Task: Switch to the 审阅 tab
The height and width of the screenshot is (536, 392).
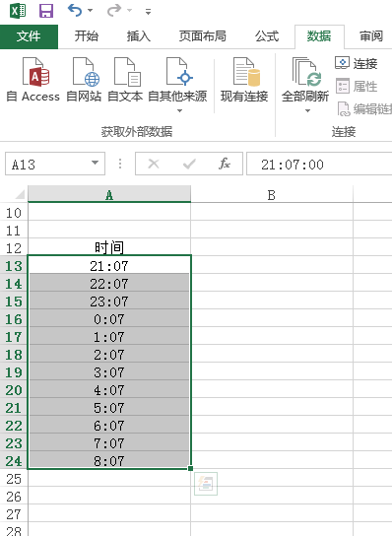Action: pyautogui.click(x=371, y=36)
